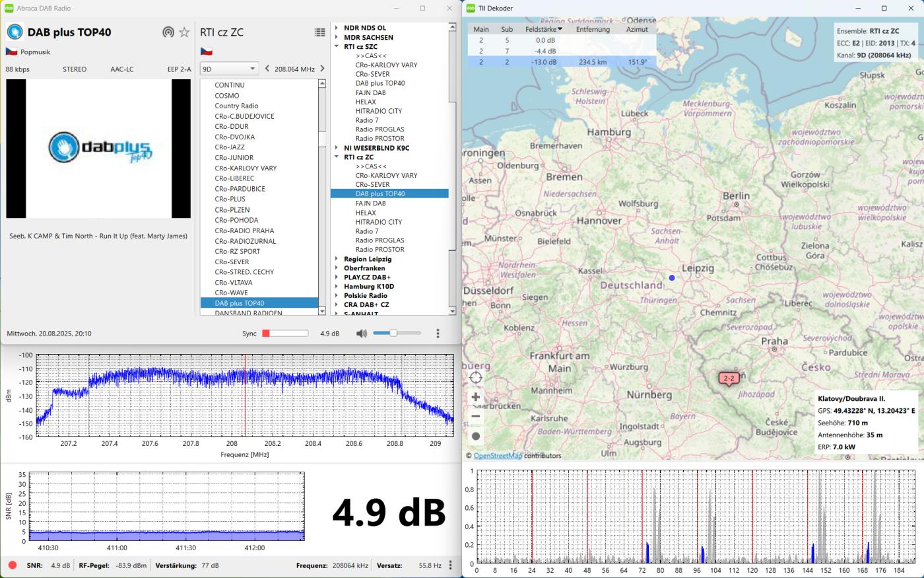Open the 9D channel dropdown
924x578 pixels.
pos(229,69)
